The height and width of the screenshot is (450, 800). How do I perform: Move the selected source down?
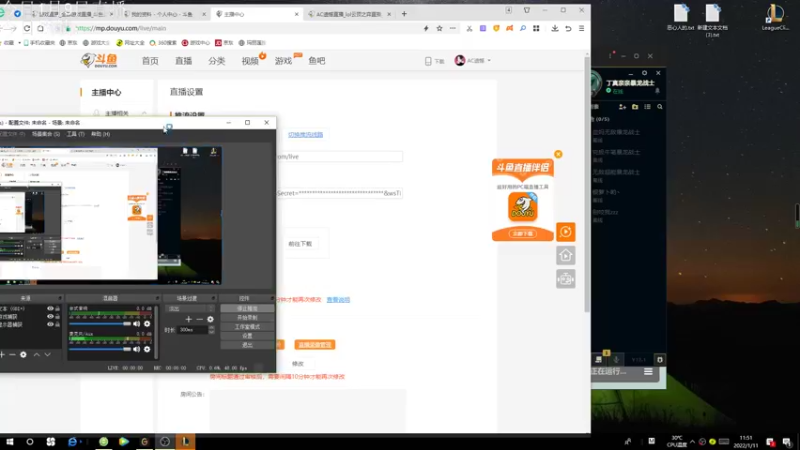(47, 355)
